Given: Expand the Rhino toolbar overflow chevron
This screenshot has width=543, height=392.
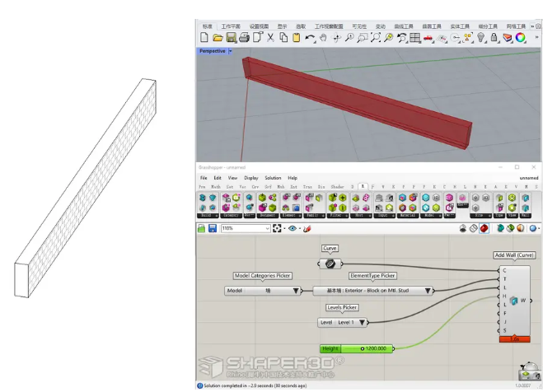Looking at the screenshot, I should tap(536, 37).
